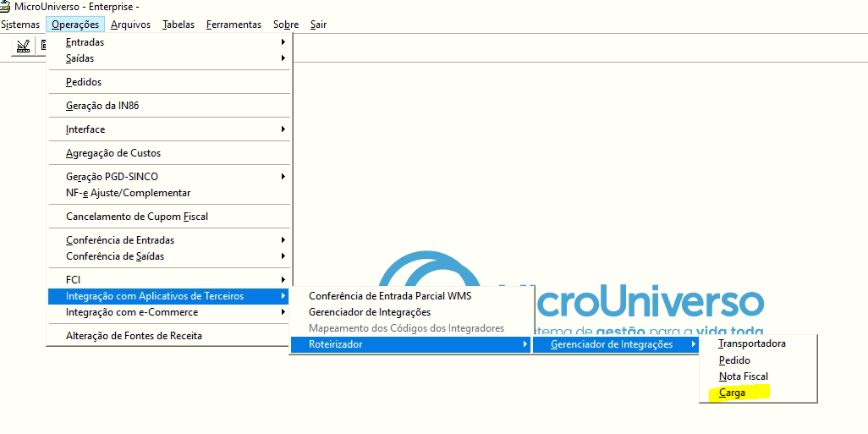The width and height of the screenshot is (868, 434).
Task: Open the Tabelas menu
Action: pyautogui.click(x=179, y=25)
